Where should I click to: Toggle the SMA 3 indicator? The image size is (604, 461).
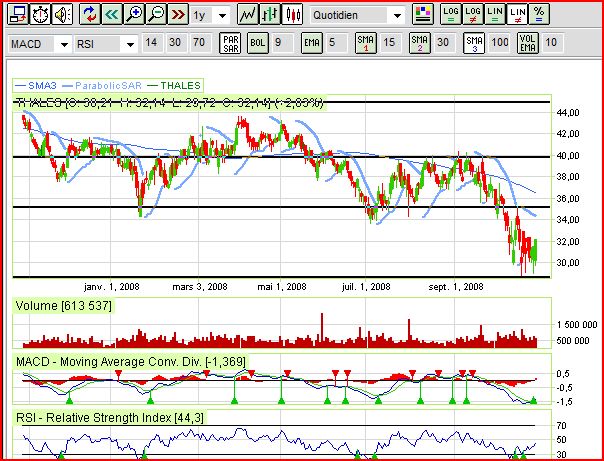coord(474,43)
